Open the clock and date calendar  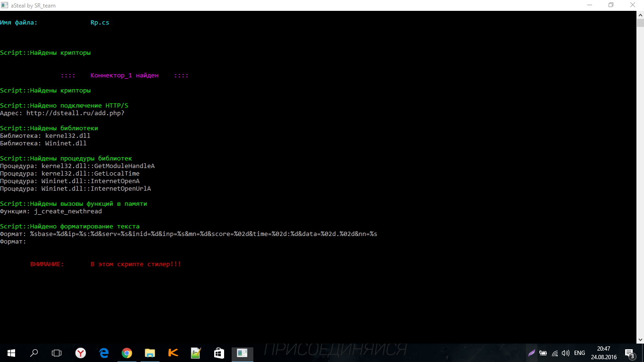tap(603, 353)
